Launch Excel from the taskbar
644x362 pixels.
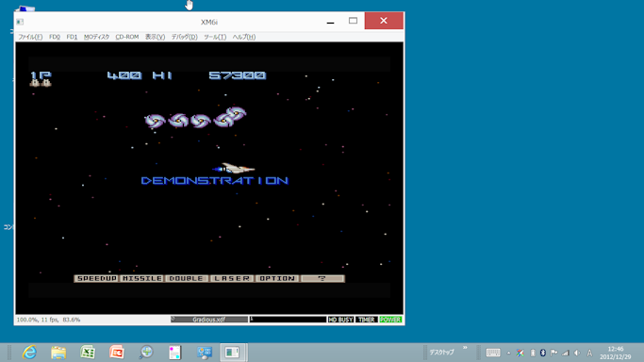(88, 353)
